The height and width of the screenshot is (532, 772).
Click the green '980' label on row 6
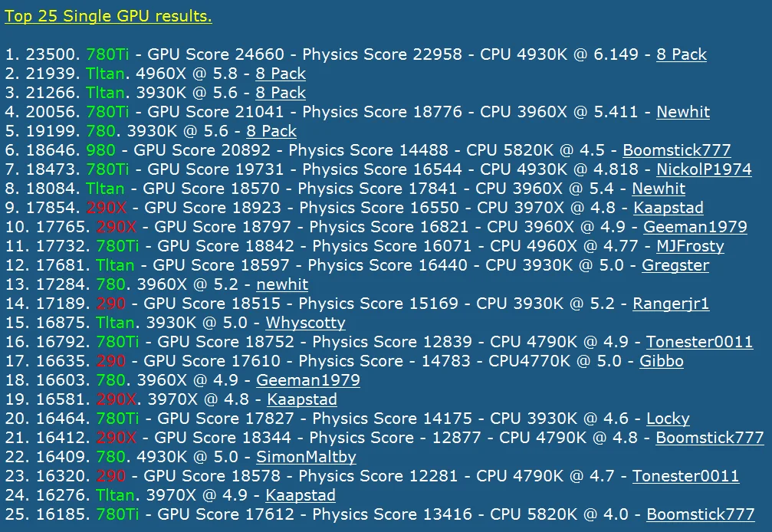point(100,150)
